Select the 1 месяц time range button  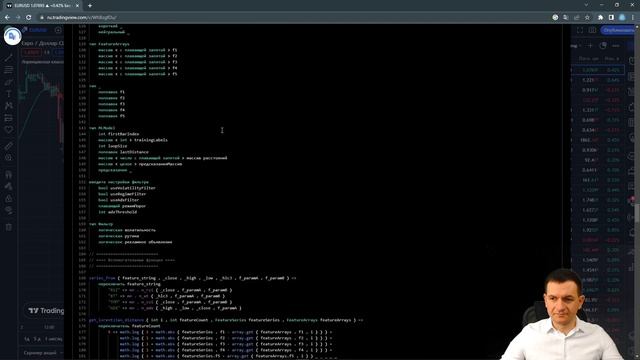tap(53, 339)
